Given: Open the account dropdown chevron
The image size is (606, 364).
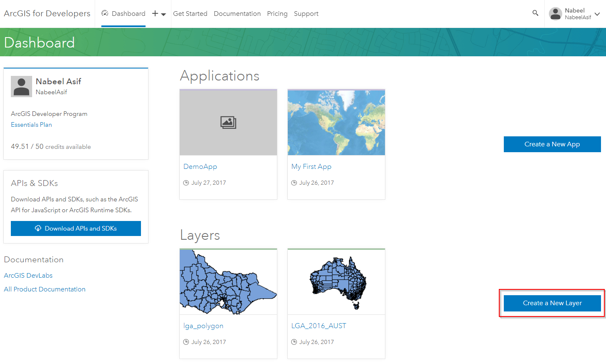Looking at the screenshot, I should [x=597, y=14].
